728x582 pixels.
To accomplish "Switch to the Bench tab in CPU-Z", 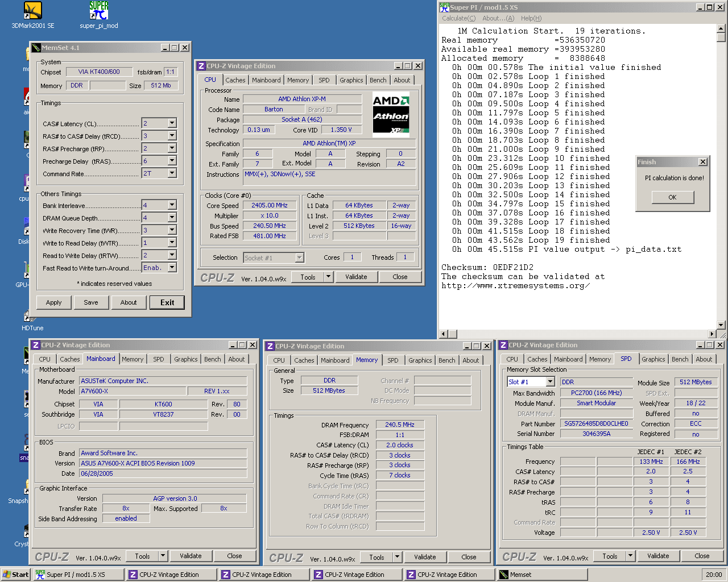I will click(378, 80).
